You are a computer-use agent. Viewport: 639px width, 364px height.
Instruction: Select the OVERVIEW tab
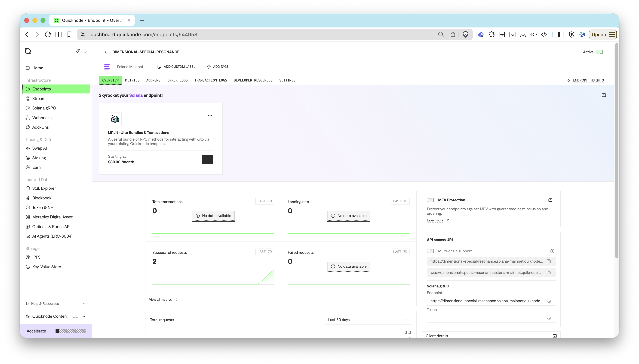click(x=110, y=80)
